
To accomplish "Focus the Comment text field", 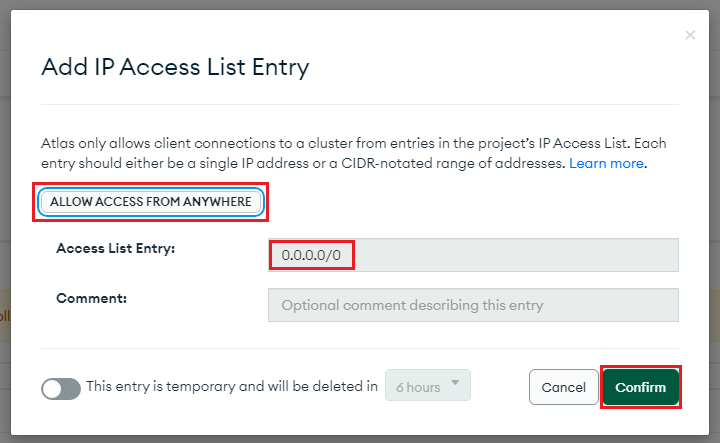I will point(473,305).
